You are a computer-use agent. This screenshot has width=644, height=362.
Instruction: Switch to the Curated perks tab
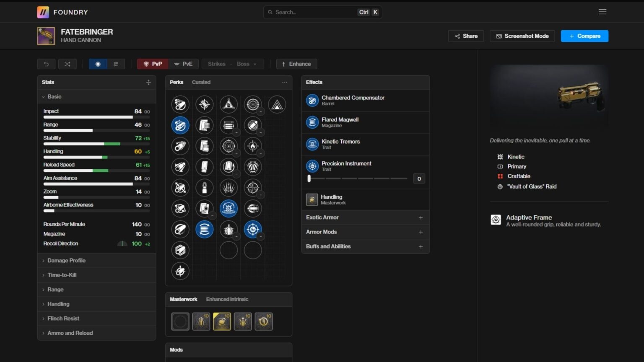pos(201,83)
